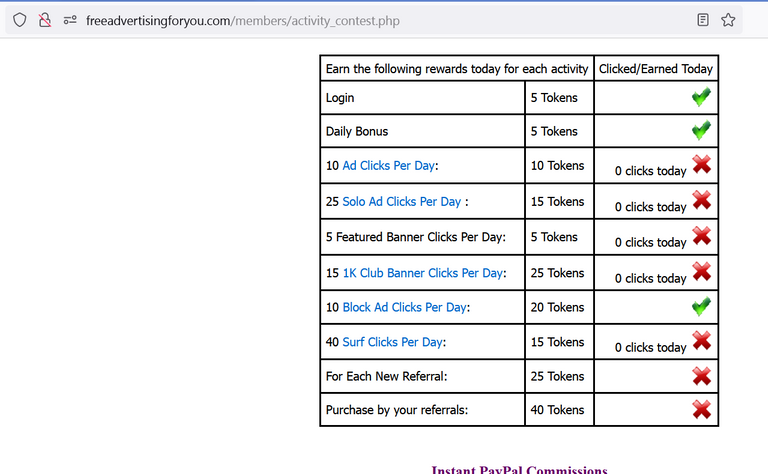Open the Ad Clicks Per Day link
Viewport: 768px width, 474px height.
pos(388,166)
